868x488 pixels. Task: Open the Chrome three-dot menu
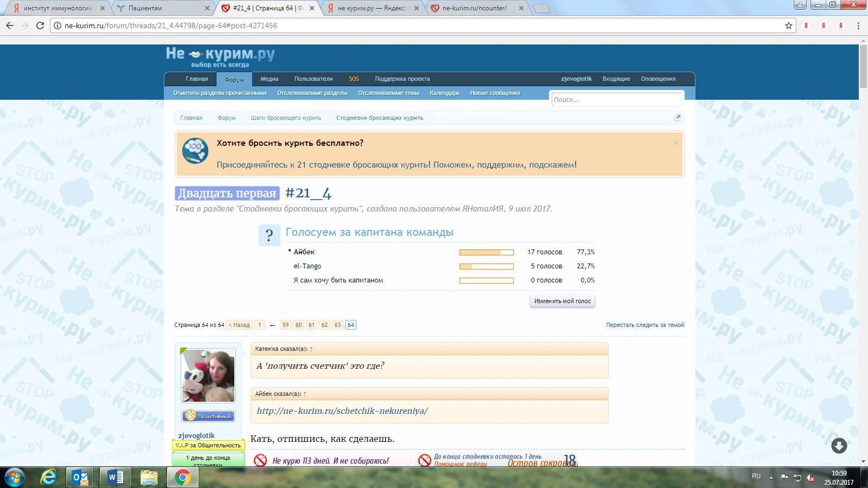858,25
